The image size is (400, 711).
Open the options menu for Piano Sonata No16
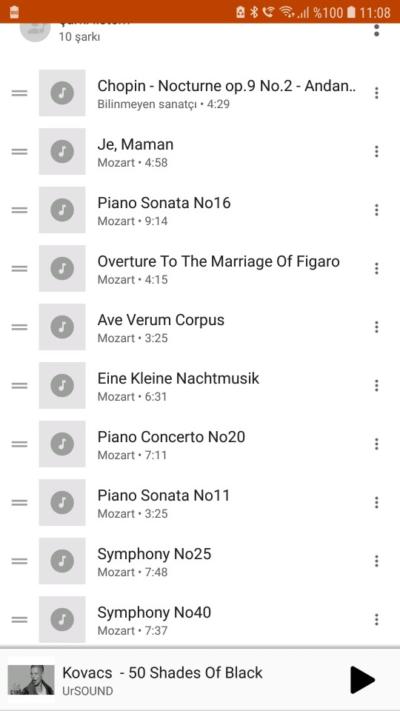[x=376, y=210]
